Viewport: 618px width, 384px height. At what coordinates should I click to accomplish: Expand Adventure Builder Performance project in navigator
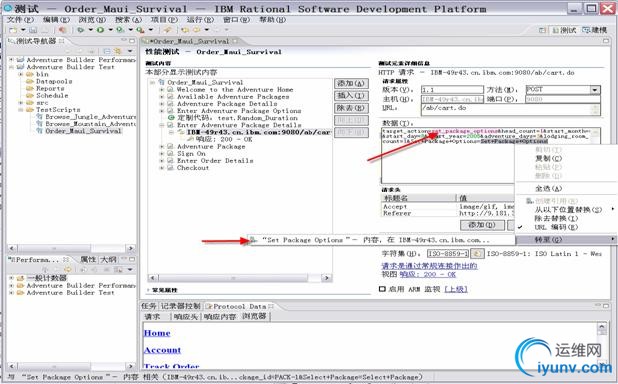click(x=11, y=60)
